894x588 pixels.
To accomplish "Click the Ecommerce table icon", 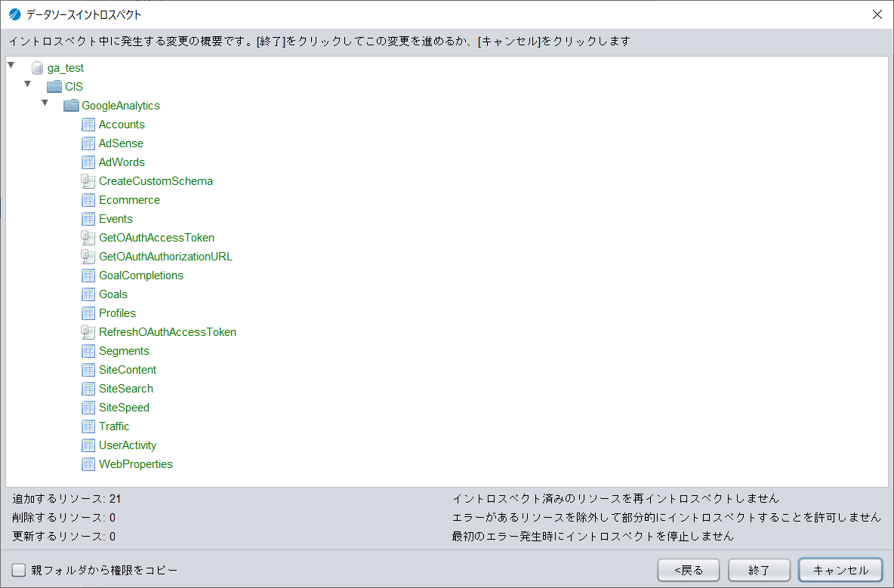I will click(x=88, y=200).
